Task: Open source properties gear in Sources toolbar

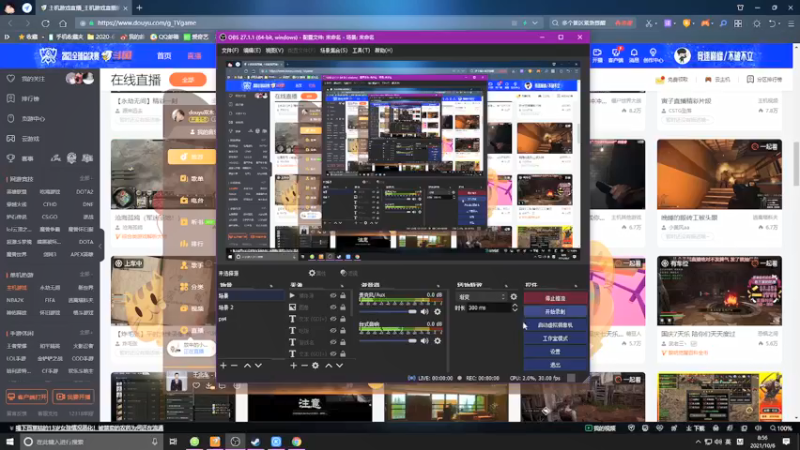Action: (x=315, y=365)
